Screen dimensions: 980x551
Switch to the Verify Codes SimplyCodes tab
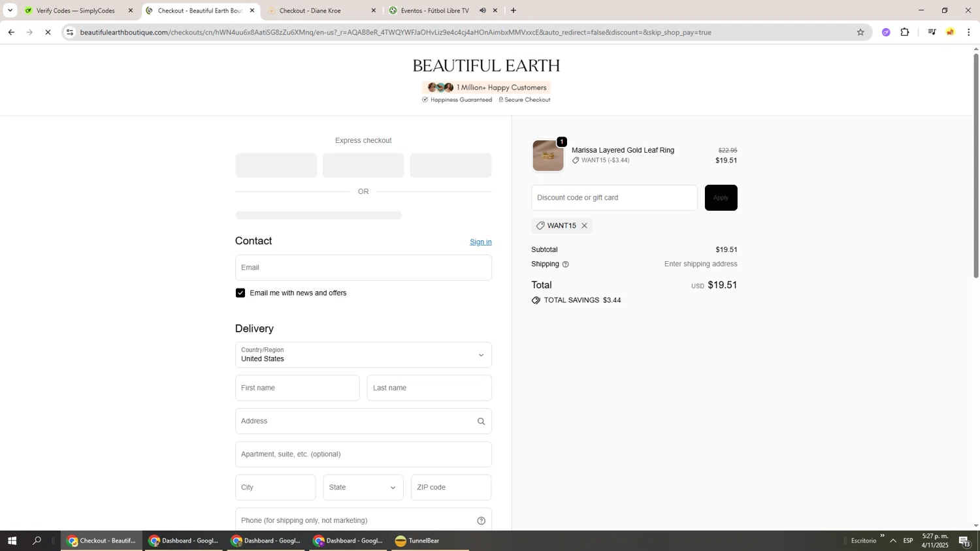(76, 10)
